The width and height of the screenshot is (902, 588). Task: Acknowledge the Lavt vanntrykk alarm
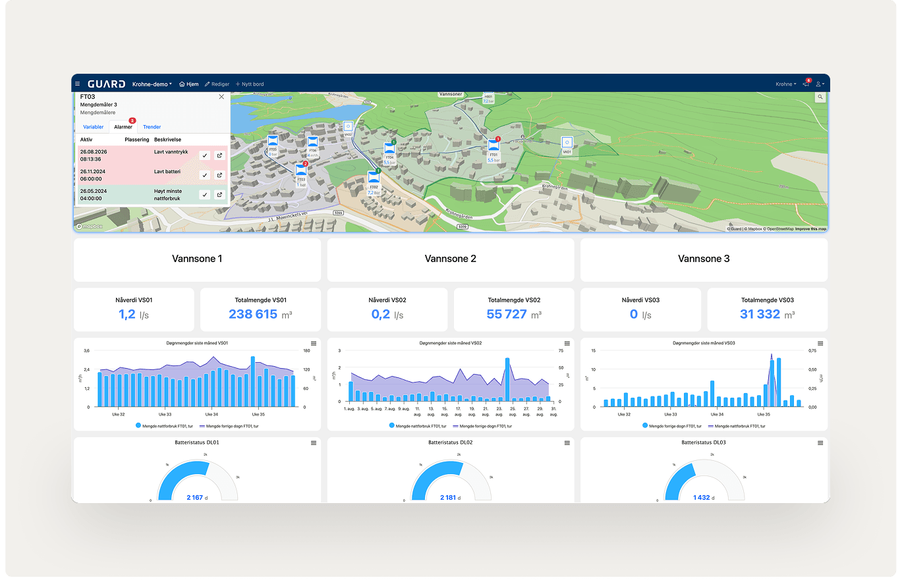205,155
